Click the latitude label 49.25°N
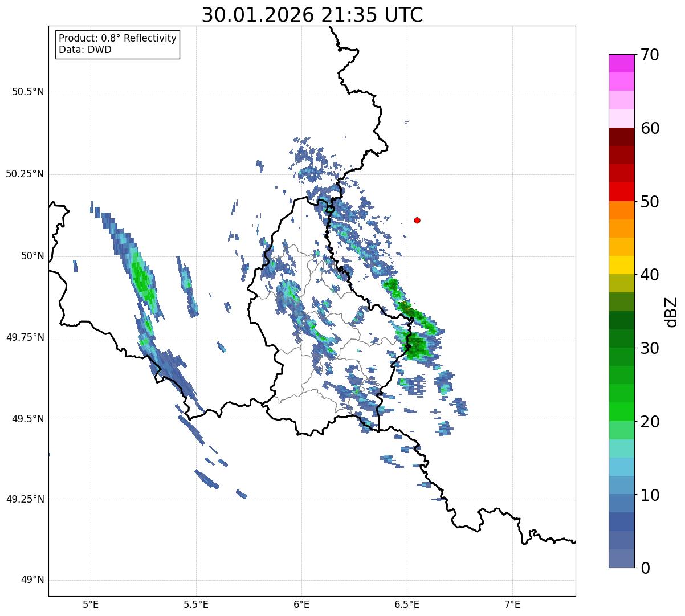The width and height of the screenshot is (685, 616). pyautogui.click(x=25, y=499)
